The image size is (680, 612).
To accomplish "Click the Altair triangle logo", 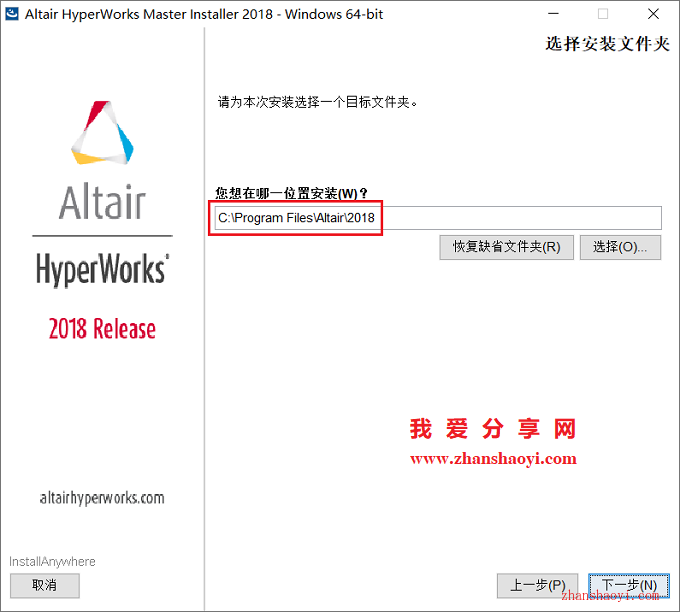I will coord(102,133).
